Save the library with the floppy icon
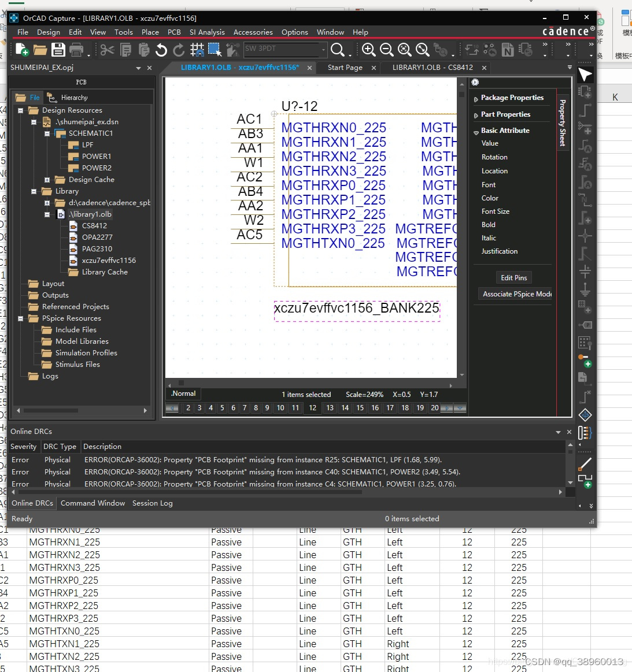The height and width of the screenshot is (672, 632). coord(58,50)
